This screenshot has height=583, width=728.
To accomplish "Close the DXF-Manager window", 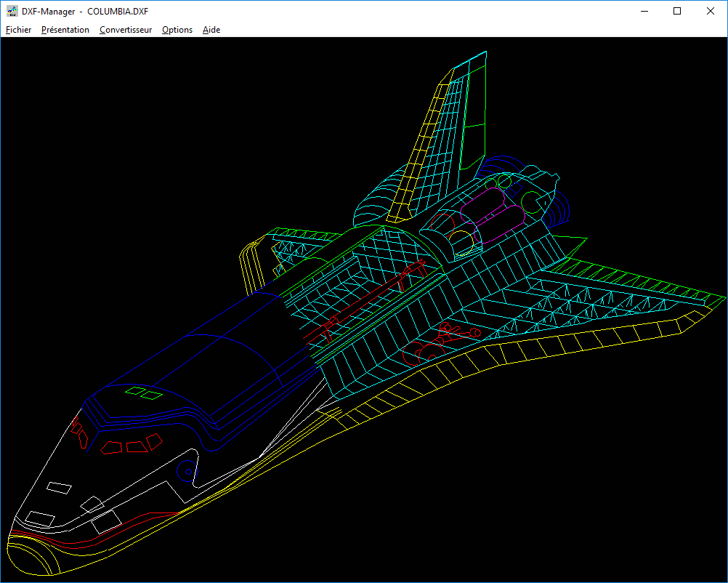I will (711, 11).
